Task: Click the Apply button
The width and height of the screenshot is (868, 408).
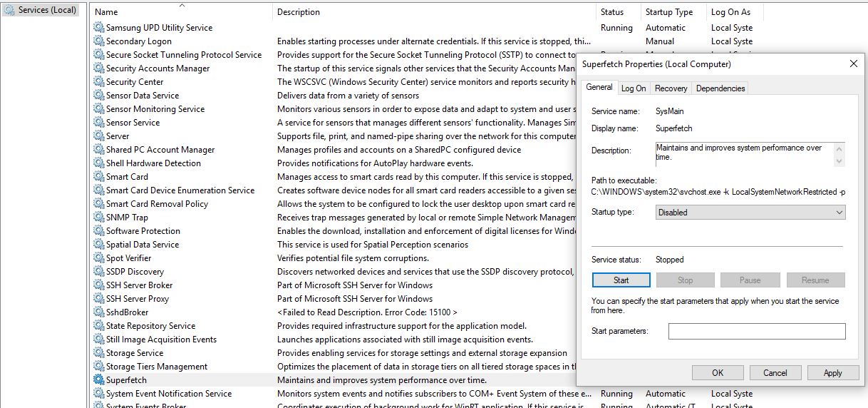Action: pos(832,372)
